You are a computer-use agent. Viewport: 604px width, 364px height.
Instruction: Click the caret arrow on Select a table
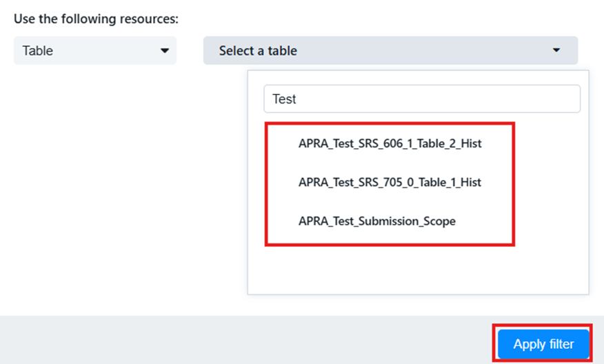click(x=556, y=51)
